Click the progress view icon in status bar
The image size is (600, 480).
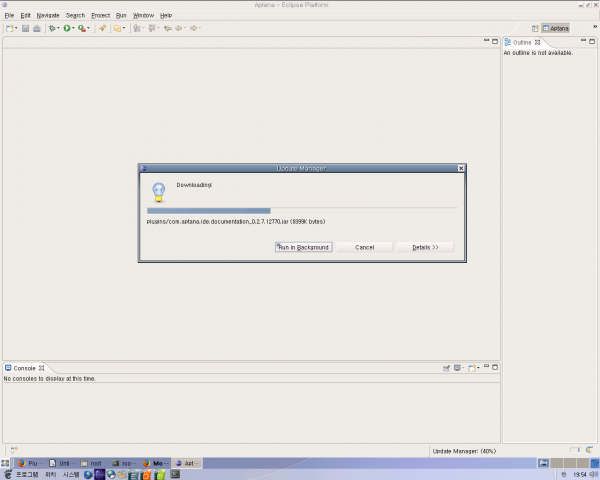(x=590, y=450)
